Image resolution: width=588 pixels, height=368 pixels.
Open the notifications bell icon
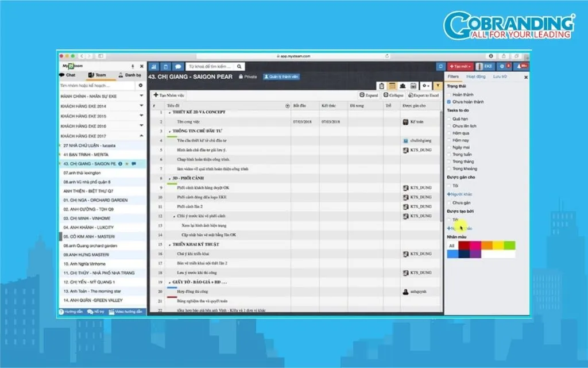[521, 67]
